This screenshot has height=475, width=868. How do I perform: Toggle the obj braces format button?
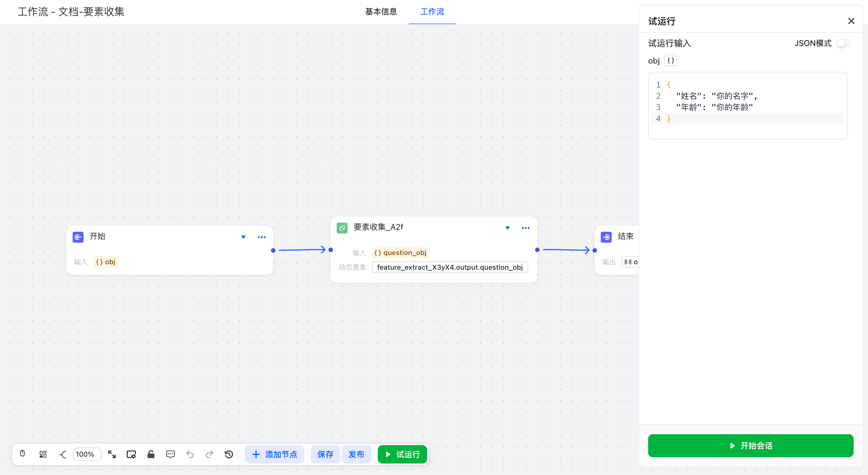click(x=671, y=61)
